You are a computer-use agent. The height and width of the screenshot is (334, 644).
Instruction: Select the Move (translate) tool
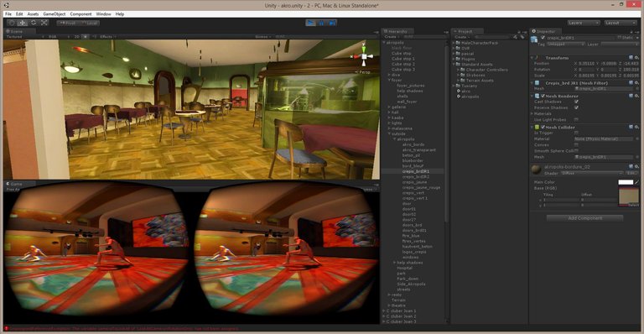click(x=23, y=23)
